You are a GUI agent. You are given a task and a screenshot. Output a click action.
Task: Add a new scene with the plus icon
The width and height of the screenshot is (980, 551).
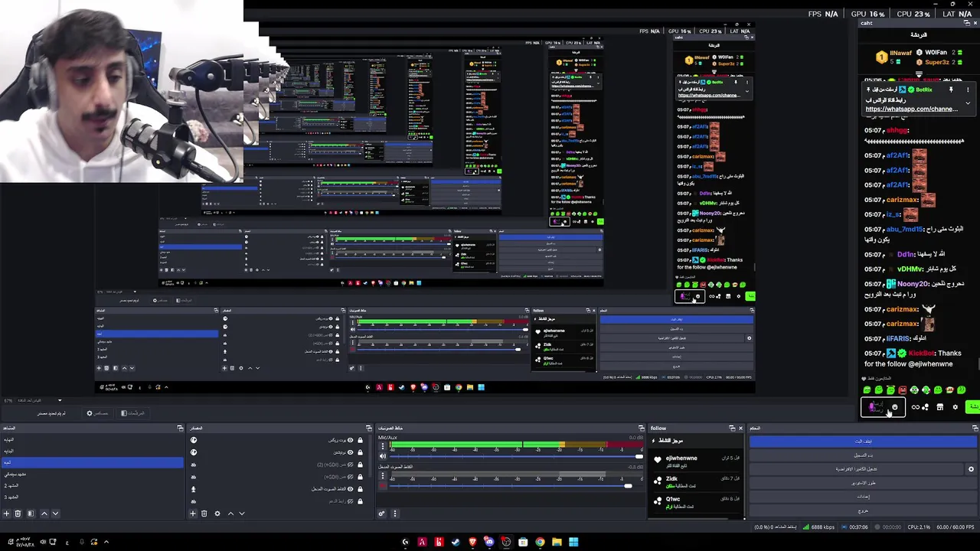[6, 514]
